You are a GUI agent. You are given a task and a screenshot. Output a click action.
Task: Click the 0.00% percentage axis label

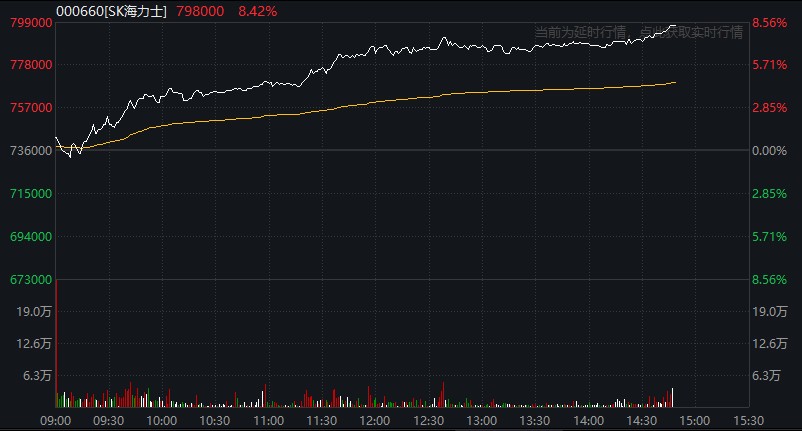pyautogui.click(x=771, y=151)
